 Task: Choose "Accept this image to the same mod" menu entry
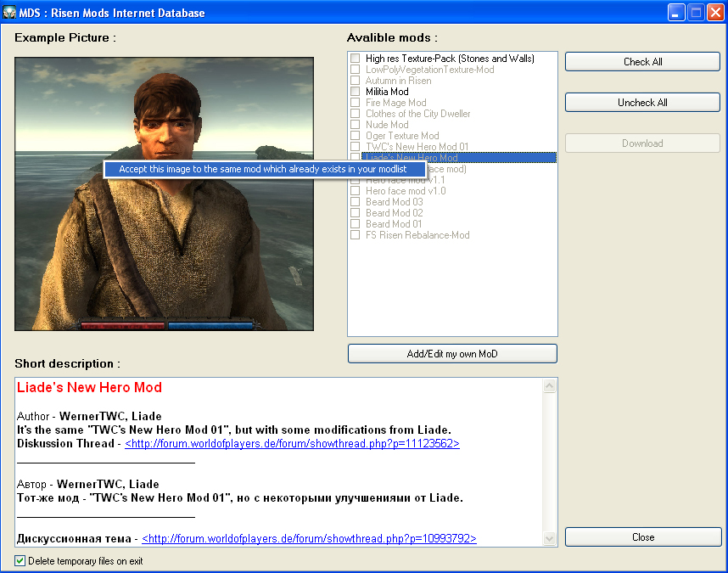(x=263, y=169)
